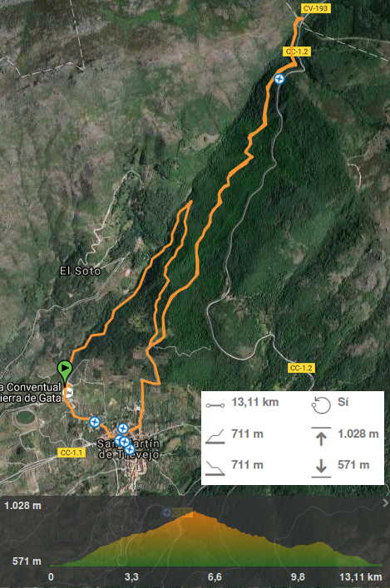Viewport: 390px width, 588px height.
Task: Select the waypoint marker near top CC-1.2
Action: point(279,79)
